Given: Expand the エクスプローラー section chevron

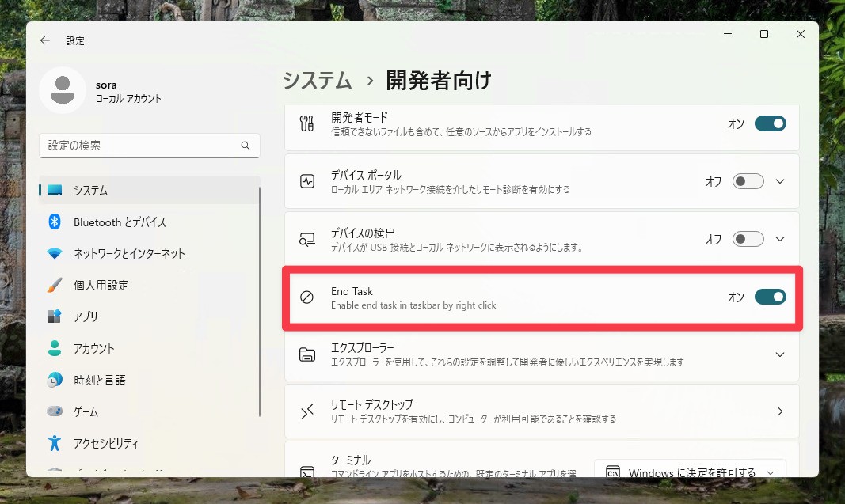Looking at the screenshot, I should (x=780, y=354).
